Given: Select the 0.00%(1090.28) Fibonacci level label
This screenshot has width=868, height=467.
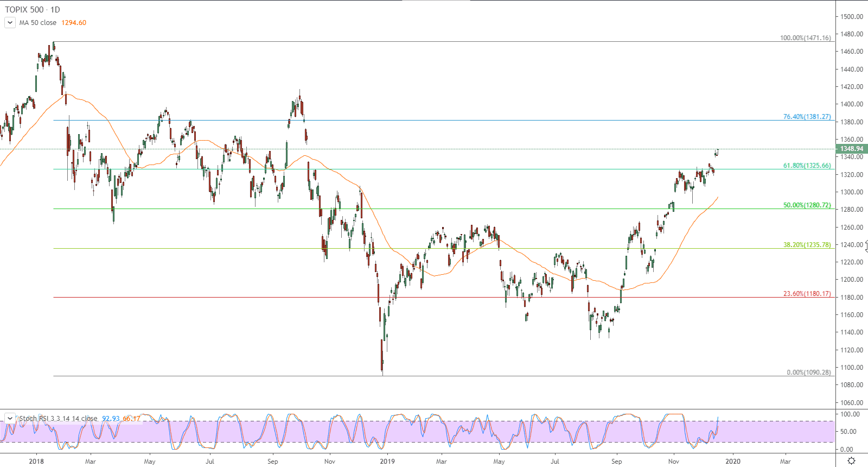Looking at the screenshot, I should point(808,373).
